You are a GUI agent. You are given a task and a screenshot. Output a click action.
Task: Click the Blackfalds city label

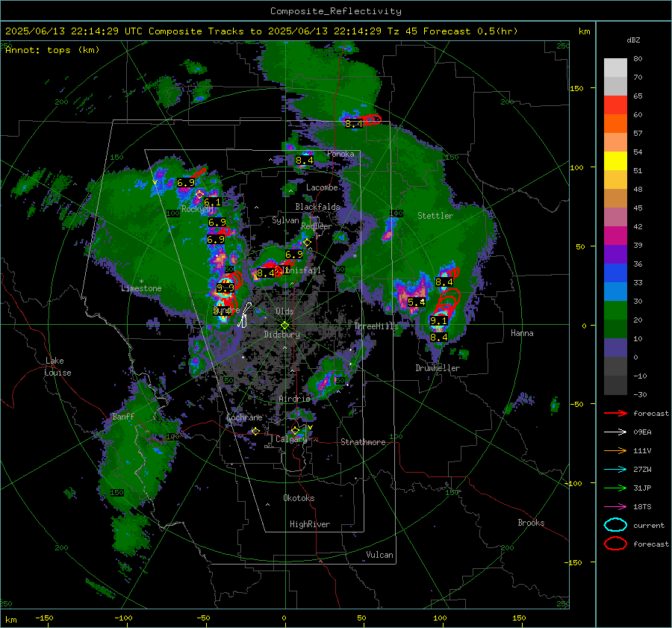317,207
